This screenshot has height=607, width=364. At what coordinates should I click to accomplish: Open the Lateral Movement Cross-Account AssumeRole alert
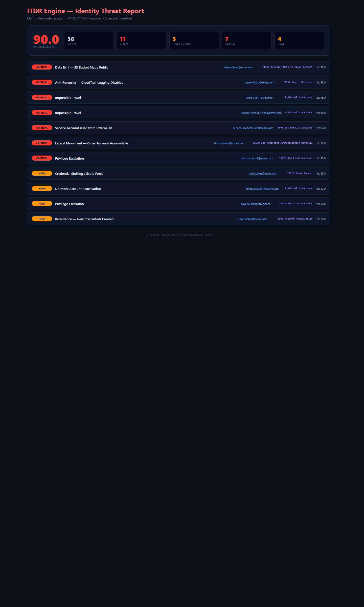92,143
